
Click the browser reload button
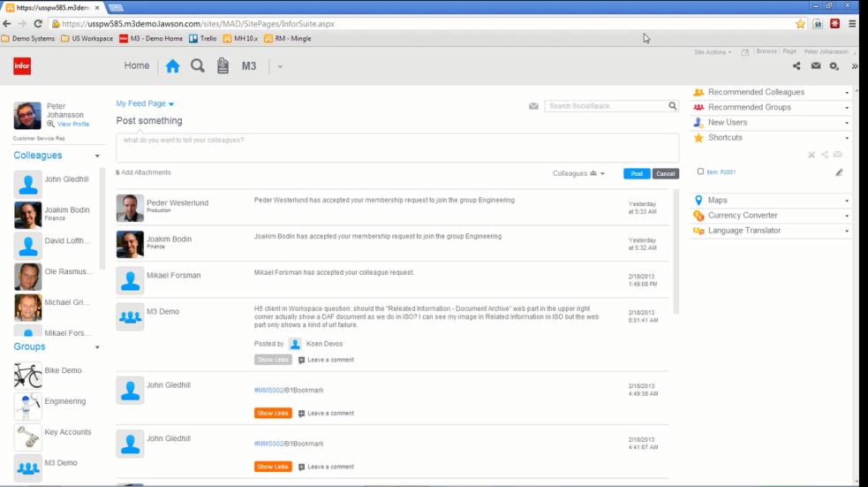(38, 24)
